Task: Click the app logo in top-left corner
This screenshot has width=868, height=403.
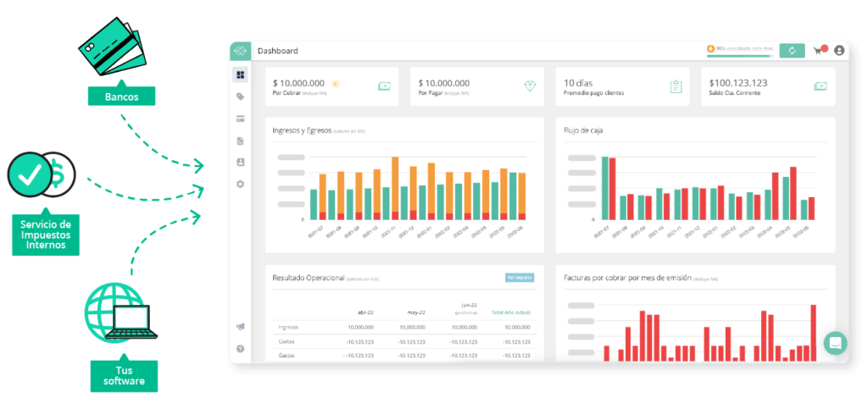Action: (x=240, y=51)
